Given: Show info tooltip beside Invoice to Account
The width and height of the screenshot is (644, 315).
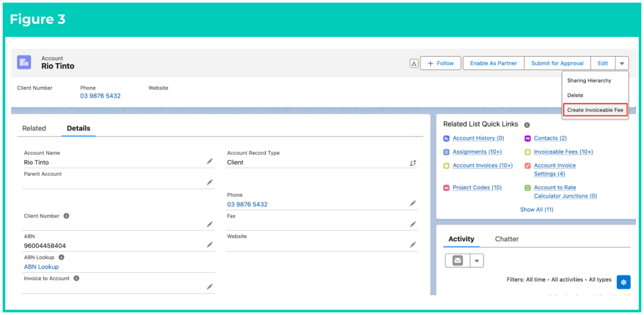Looking at the screenshot, I should click(76, 278).
